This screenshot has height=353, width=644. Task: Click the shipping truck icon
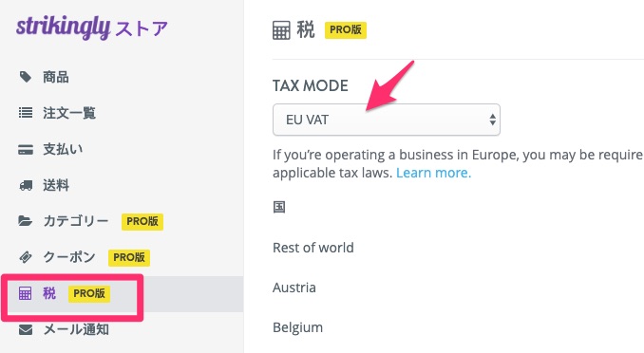[26, 186]
